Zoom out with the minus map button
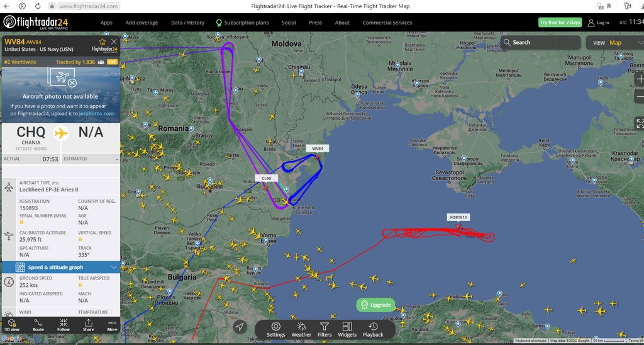This screenshot has height=345, width=644. coord(639,96)
